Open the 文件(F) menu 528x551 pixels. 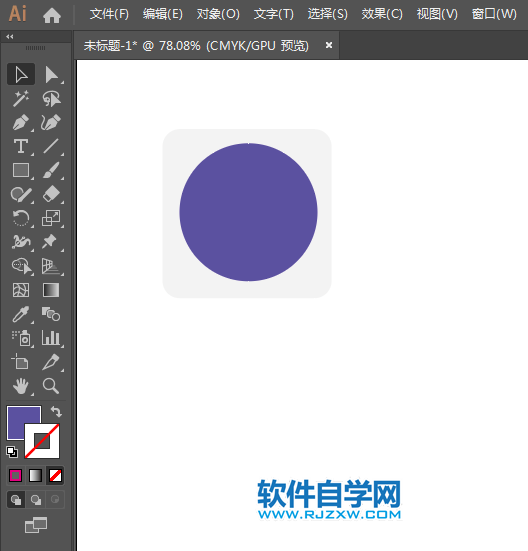click(x=109, y=14)
